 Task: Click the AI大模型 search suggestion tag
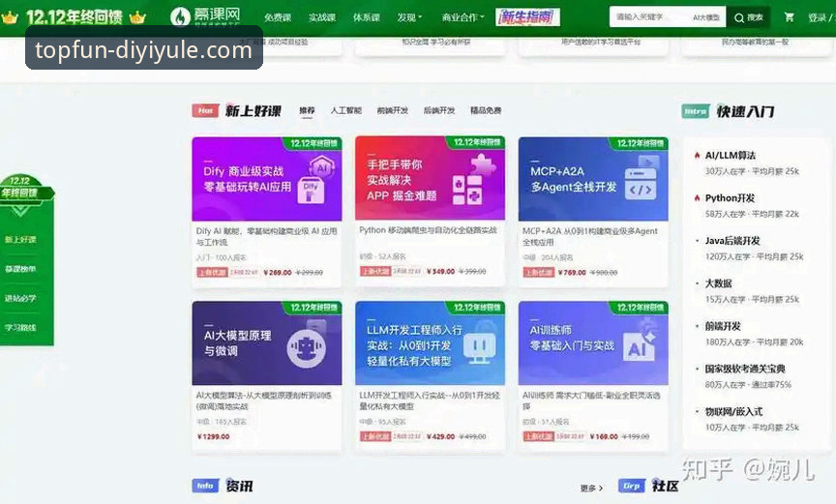(x=706, y=17)
